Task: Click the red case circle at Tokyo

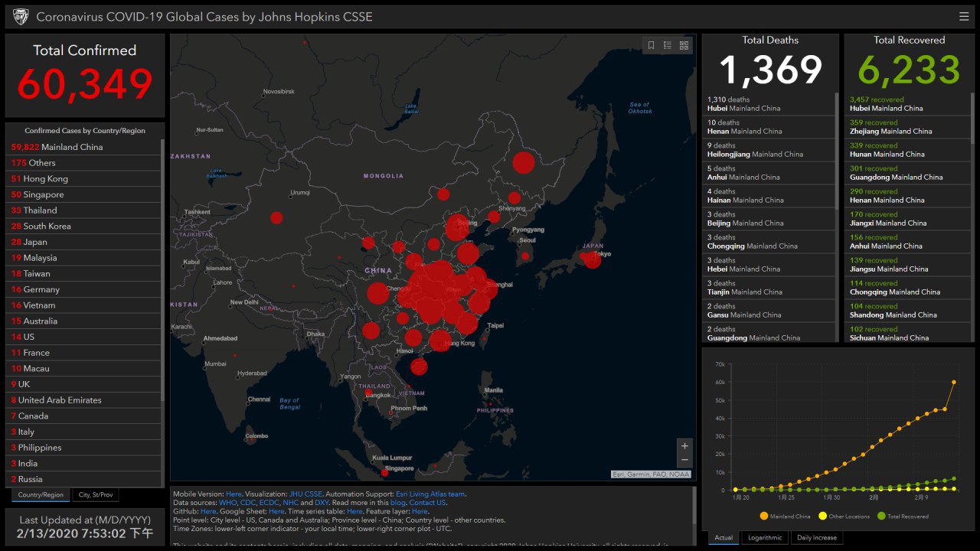Action: pos(591,260)
